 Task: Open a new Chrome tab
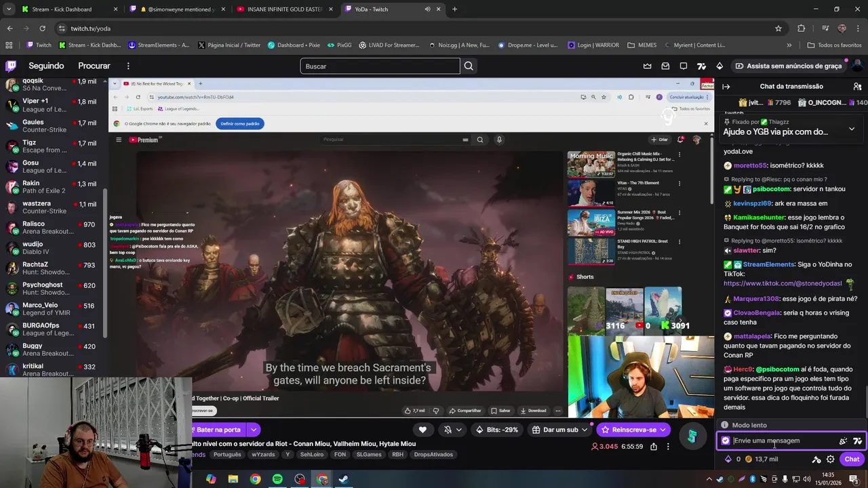pyautogui.click(x=454, y=9)
